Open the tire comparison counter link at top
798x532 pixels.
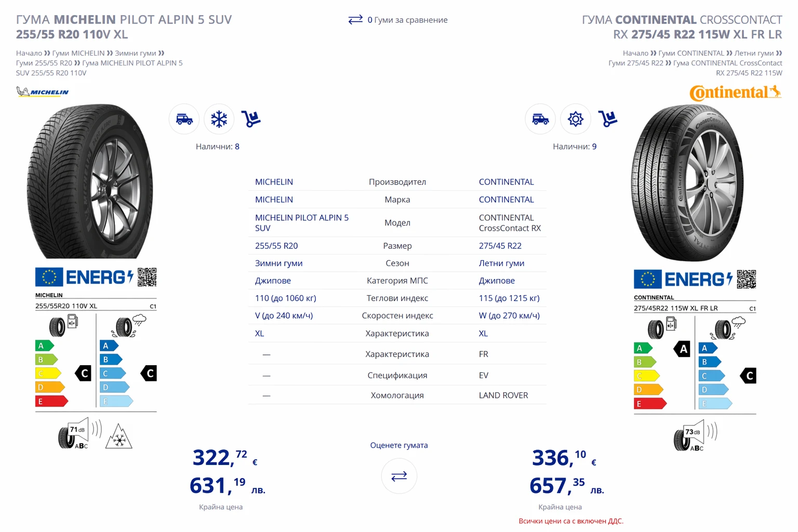point(398,20)
